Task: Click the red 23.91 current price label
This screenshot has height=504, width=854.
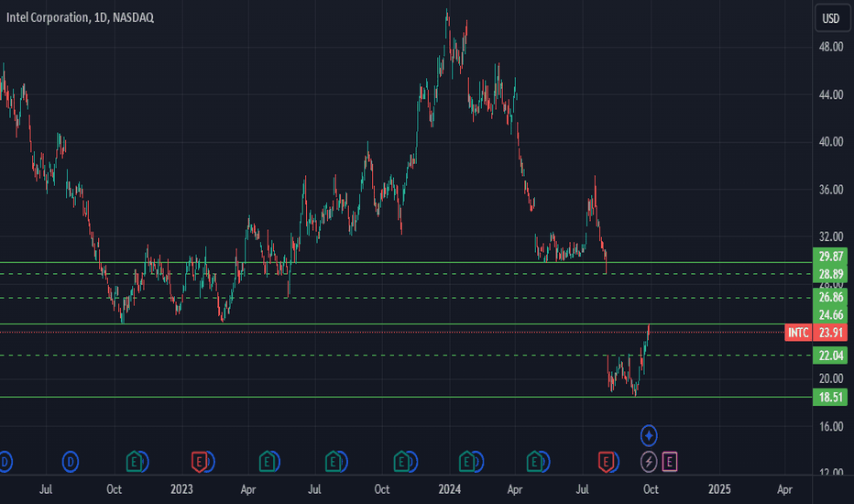Action: tap(830, 333)
